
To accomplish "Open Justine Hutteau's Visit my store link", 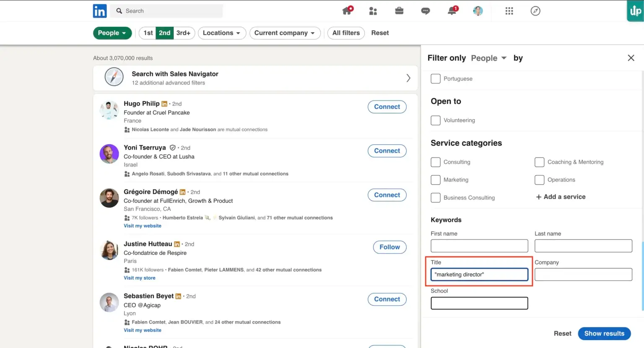I will pos(140,278).
